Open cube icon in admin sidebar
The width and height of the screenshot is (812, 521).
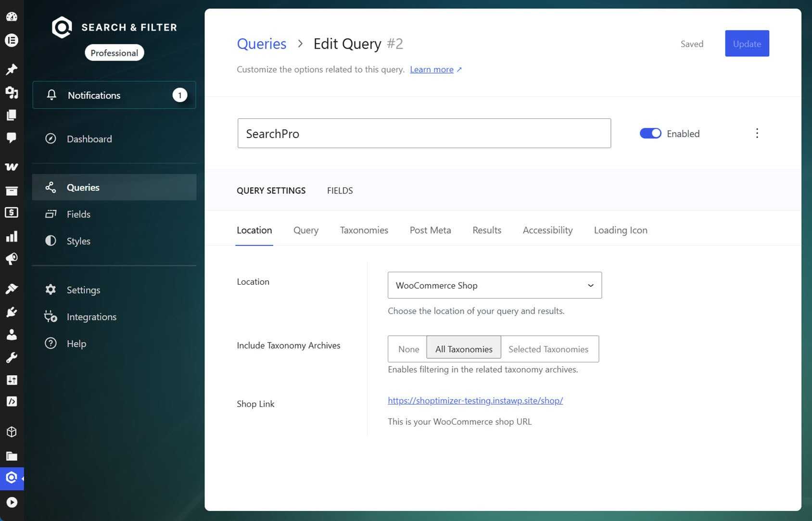coord(12,432)
